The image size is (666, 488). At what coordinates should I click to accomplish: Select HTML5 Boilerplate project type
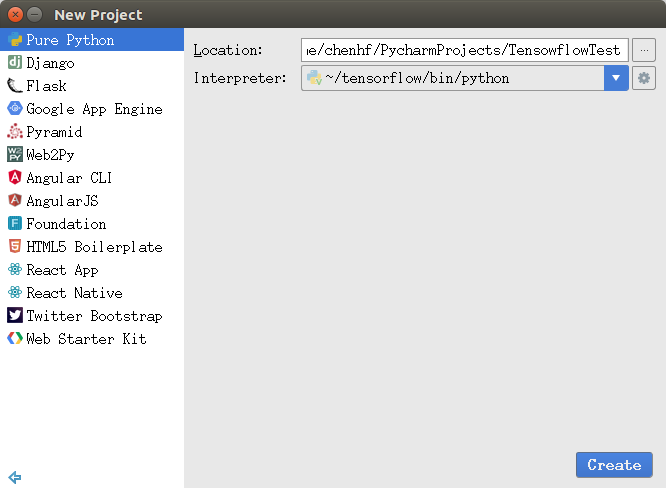click(92, 246)
